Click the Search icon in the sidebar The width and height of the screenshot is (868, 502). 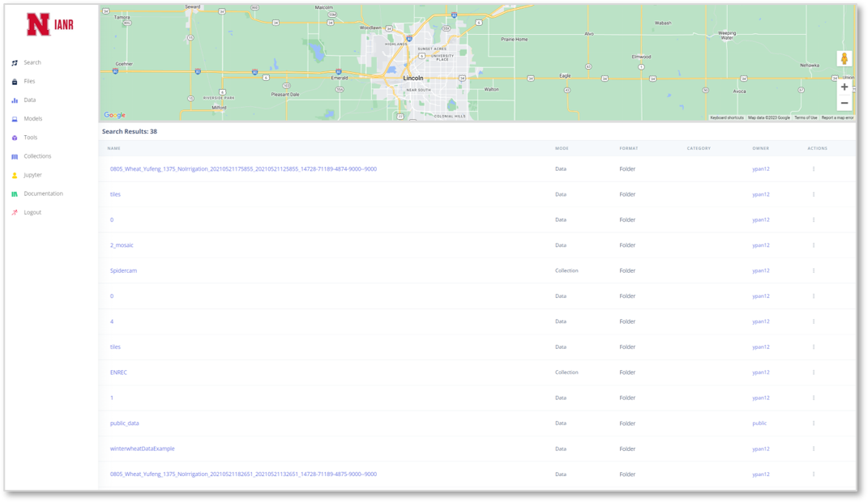[x=15, y=63]
